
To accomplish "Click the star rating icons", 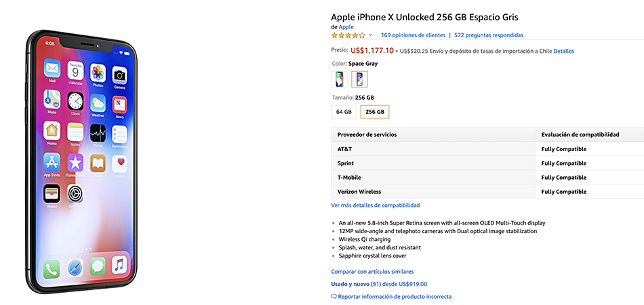I will point(348,35).
